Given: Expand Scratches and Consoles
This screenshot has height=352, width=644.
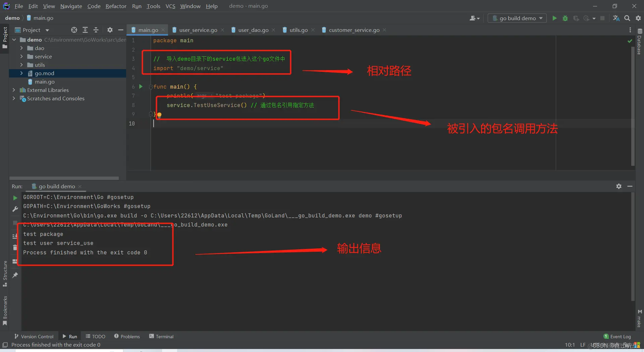Looking at the screenshot, I should 14,98.
